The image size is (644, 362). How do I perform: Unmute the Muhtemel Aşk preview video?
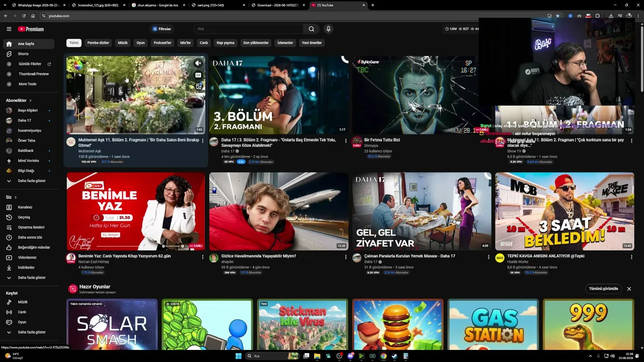[198, 63]
